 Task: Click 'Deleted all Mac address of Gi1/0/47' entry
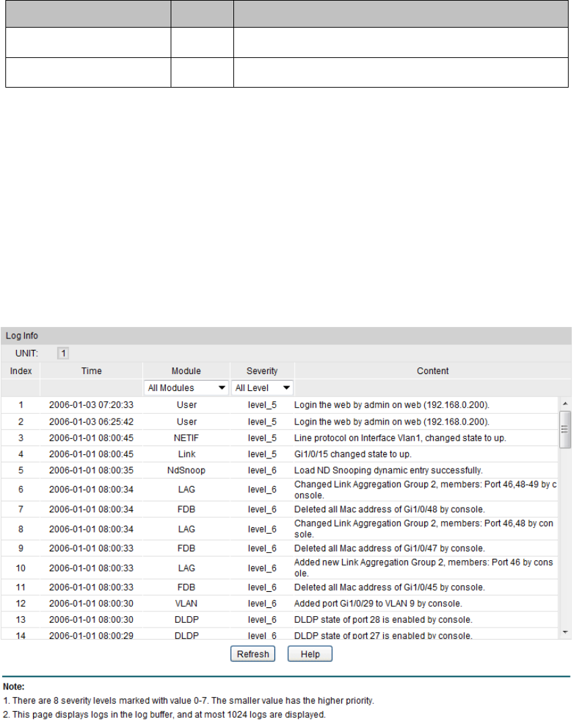point(390,548)
